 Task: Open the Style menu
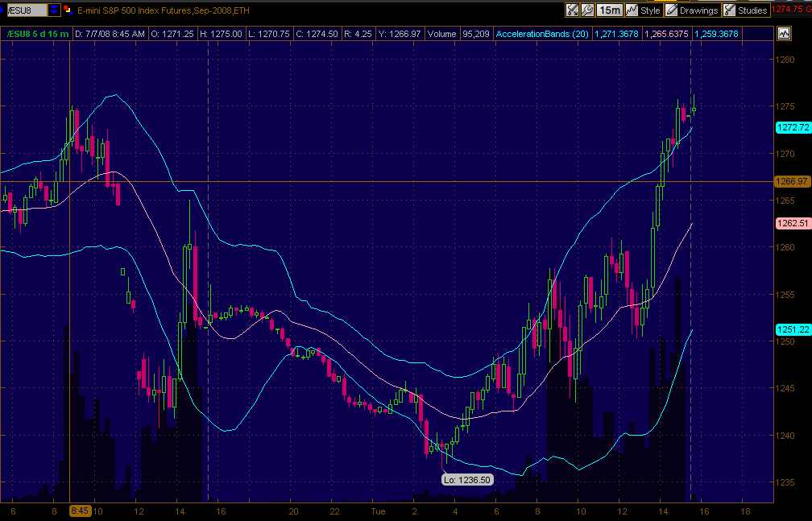click(x=643, y=10)
